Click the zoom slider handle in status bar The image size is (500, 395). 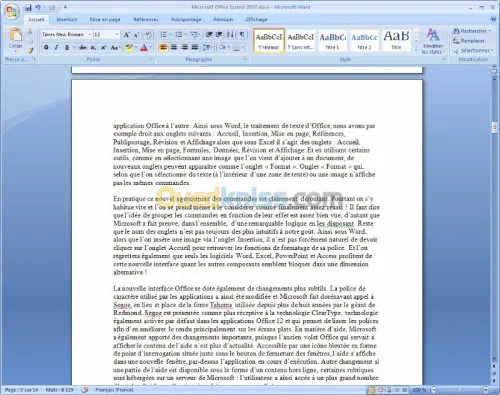(x=459, y=389)
